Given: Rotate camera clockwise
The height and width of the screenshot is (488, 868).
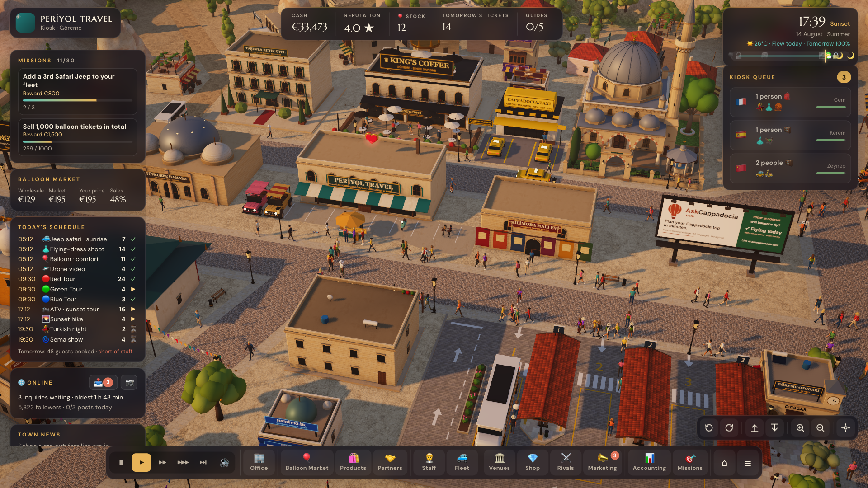Looking at the screenshot, I should [x=729, y=428].
